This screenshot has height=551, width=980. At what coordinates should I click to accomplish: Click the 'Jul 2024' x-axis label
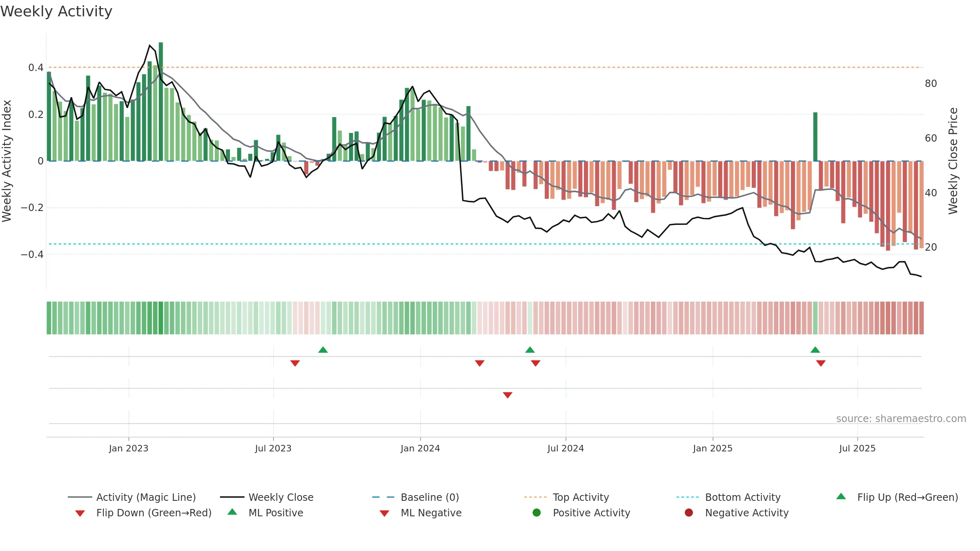[x=566, y=449]
